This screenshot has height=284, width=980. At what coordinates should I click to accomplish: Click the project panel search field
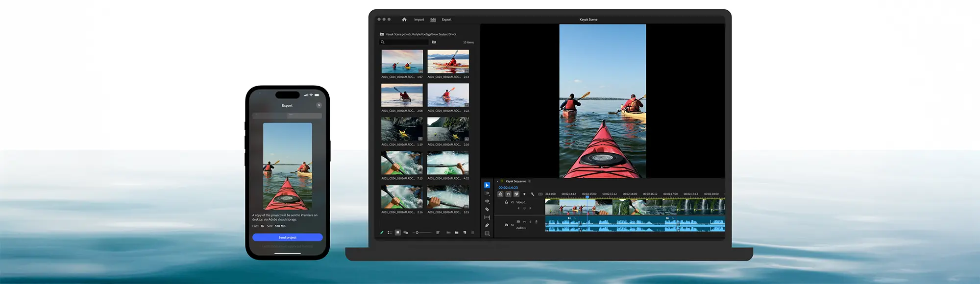pos(405,42)
